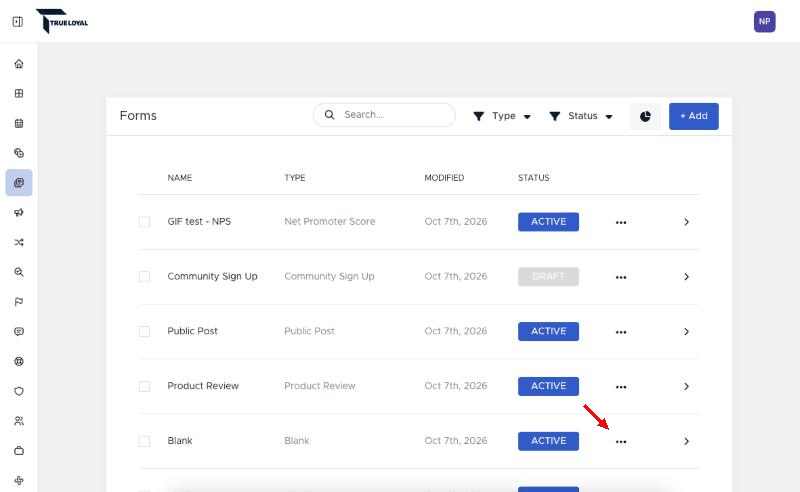Open the shuffle arrows sidebar icon
800x492 pixels.
click(x=19, y=242)
